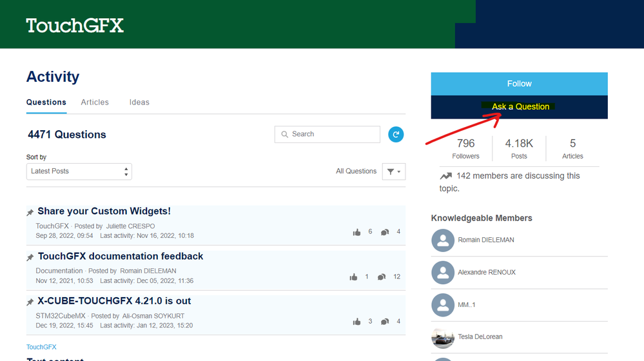Open X-CUBE-TOUCHGFX 4.21.0 is out post

click(114, 301)
